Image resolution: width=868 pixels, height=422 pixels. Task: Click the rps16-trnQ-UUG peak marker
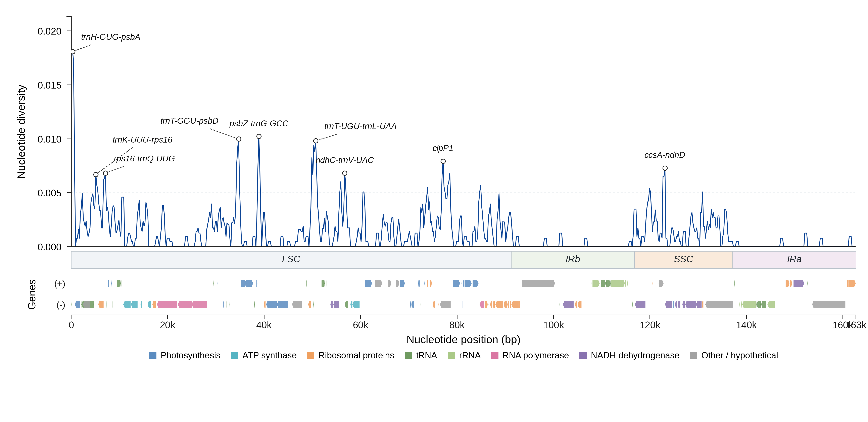click(105, 173)
